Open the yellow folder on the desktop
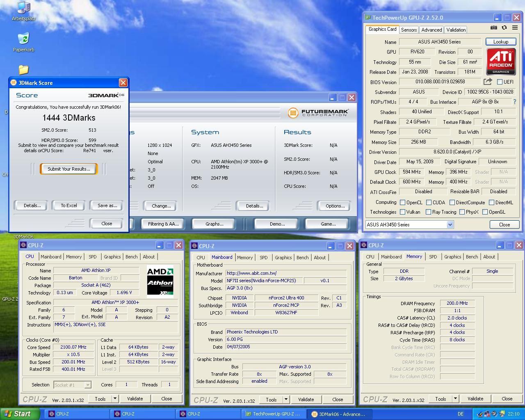Image resolution: width=525 pixels, height=420 pixels. (23, 70)
